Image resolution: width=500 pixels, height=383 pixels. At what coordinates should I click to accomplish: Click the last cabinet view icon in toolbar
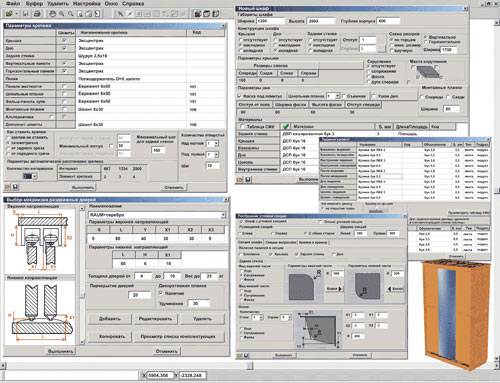(x=216, y=14)
